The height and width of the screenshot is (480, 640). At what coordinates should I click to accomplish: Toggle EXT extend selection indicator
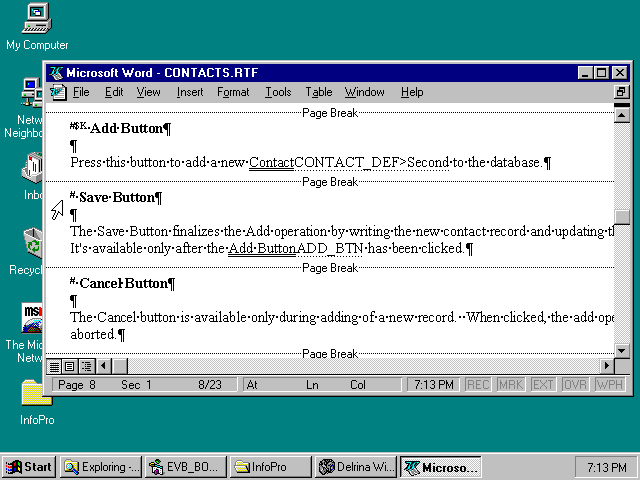click(x=542, y=385)
